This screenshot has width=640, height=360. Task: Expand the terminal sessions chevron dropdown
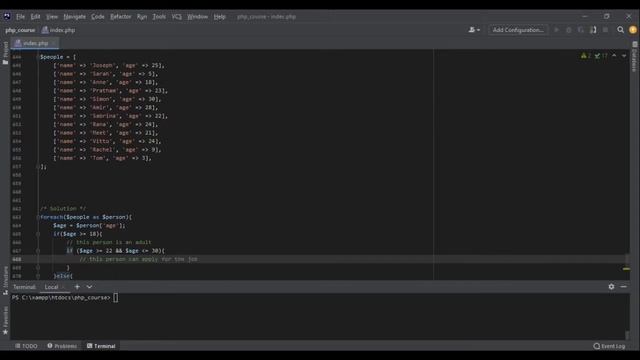pos(89,287)
